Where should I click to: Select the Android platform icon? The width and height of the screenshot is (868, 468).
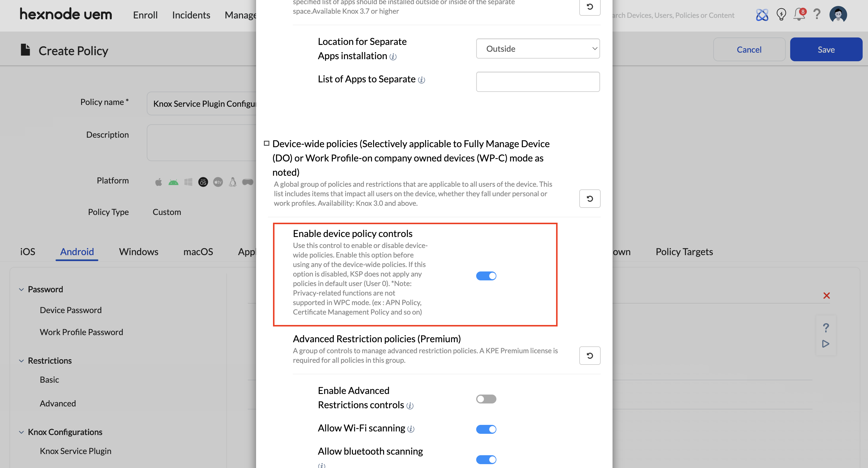[173, 182]
